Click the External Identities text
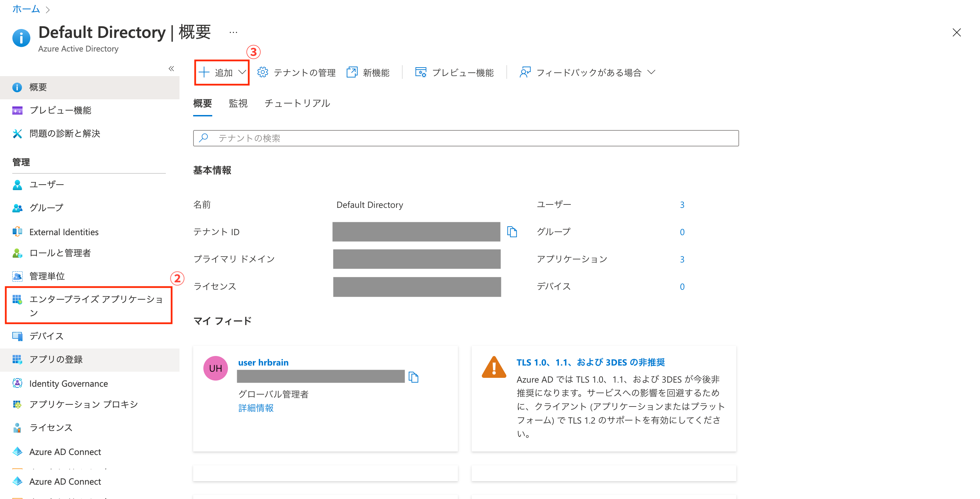The width and height of the screenshot is (980, 499). 64,232
